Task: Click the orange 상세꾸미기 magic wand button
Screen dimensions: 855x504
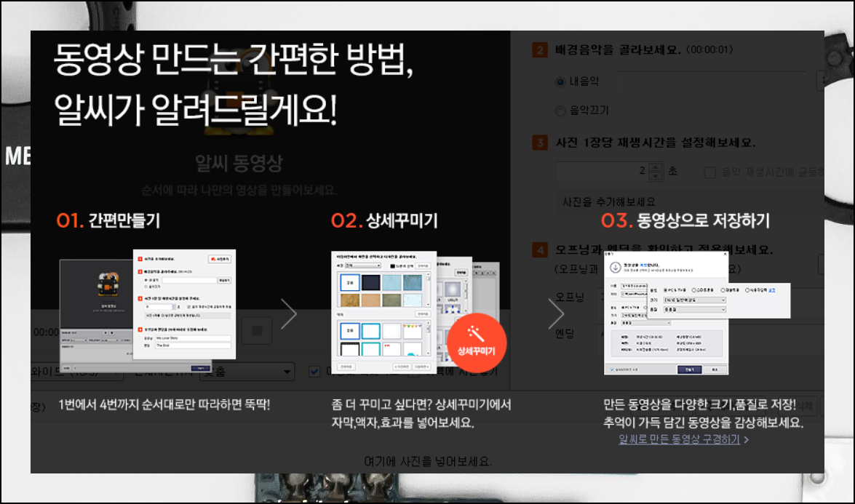Action: pos(477,343)
